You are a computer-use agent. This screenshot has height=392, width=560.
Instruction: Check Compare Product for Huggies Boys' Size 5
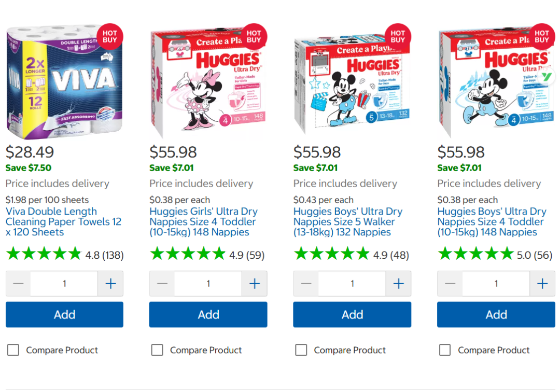301,350
